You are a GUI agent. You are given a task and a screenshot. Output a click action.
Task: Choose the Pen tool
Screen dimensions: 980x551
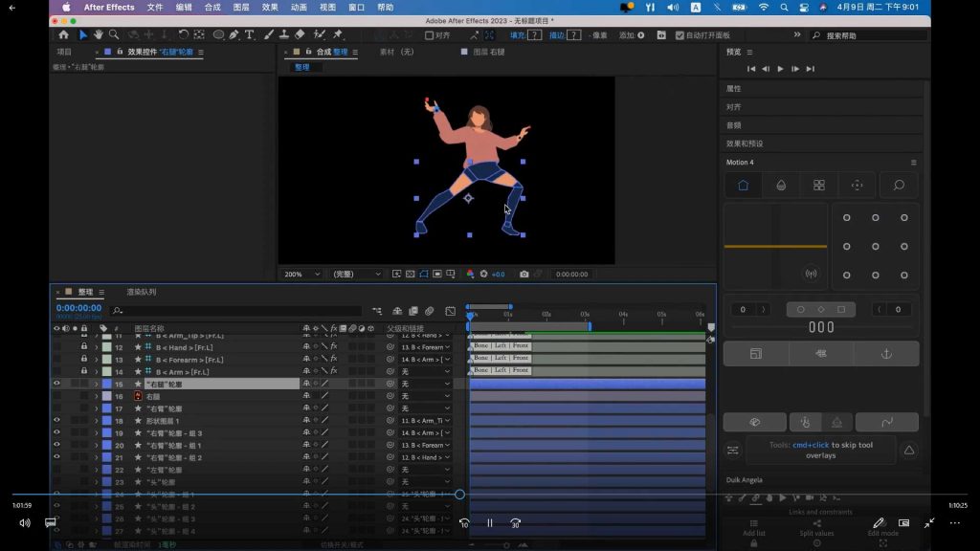click(234, 35)
